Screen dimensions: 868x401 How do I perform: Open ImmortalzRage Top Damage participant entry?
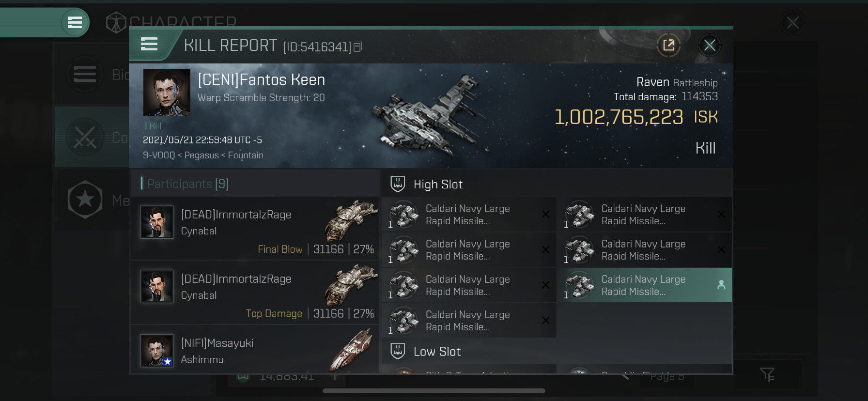point(255,293)
